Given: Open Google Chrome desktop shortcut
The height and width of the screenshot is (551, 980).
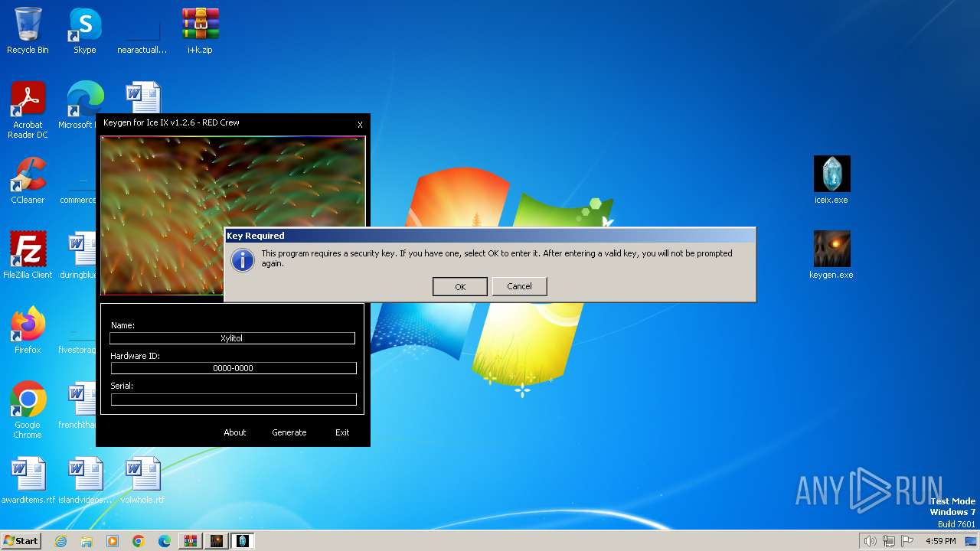Looking at the screenshot, I should pyautogui.click(x=28, y=410).
